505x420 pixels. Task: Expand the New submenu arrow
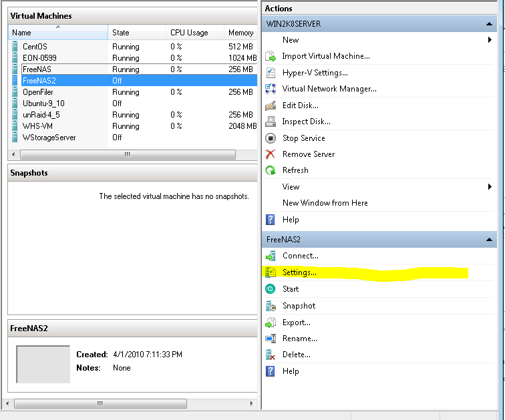pos(490,40)
